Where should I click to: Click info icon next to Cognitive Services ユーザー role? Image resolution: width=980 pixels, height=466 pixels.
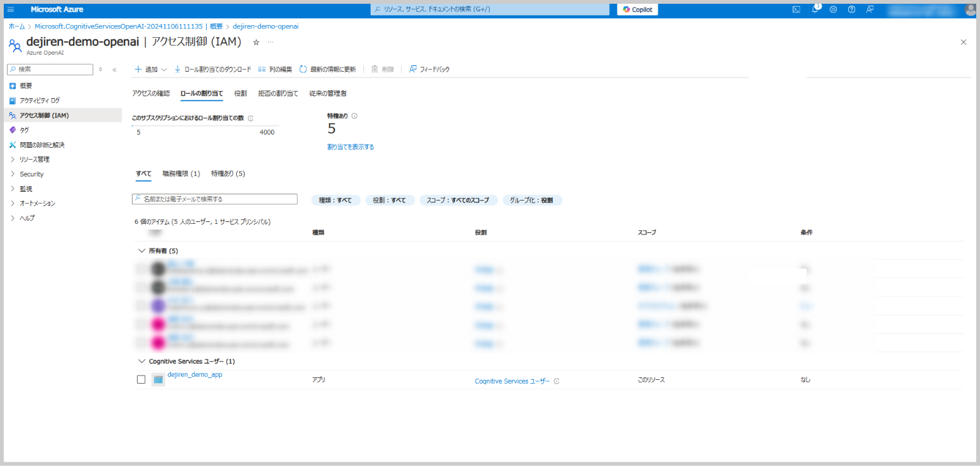[x=557, y=381]
